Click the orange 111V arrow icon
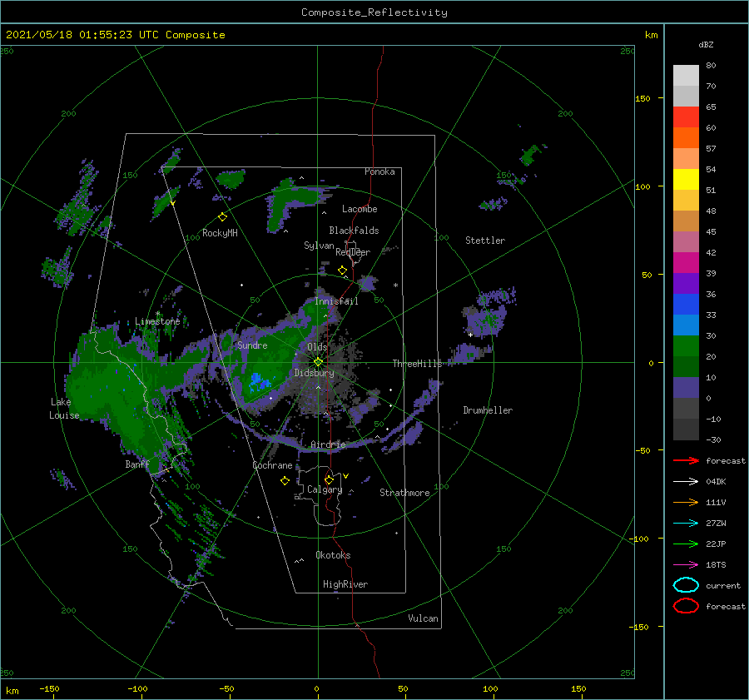The width and height of the screenshot is (749, 700). click(x=686, y=502)
